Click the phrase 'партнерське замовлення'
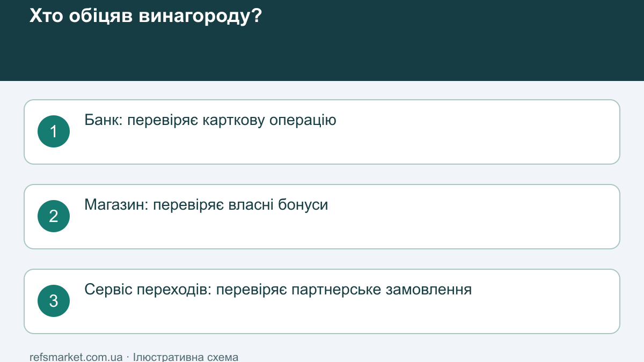The height and width of the screenshot is (362, 644). pyautogui.click(x=382, y=290)
